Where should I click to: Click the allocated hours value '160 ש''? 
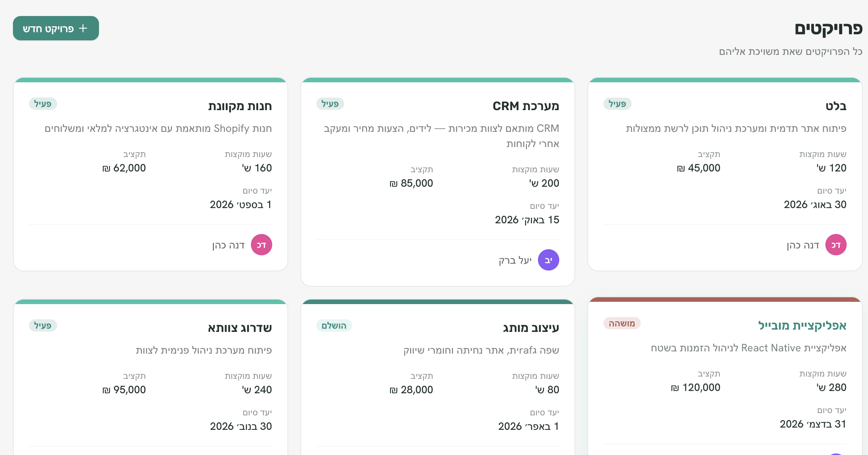point(257,168)
